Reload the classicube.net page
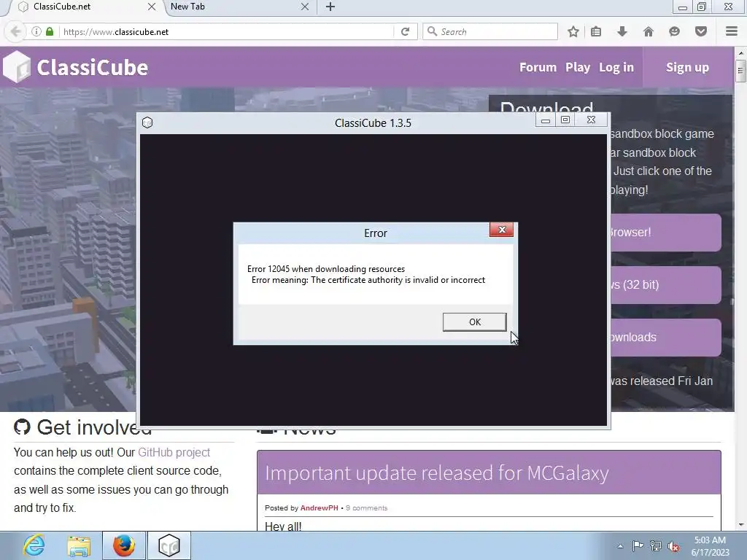This screenshot has width=747, height=560. tap(406, 32)
